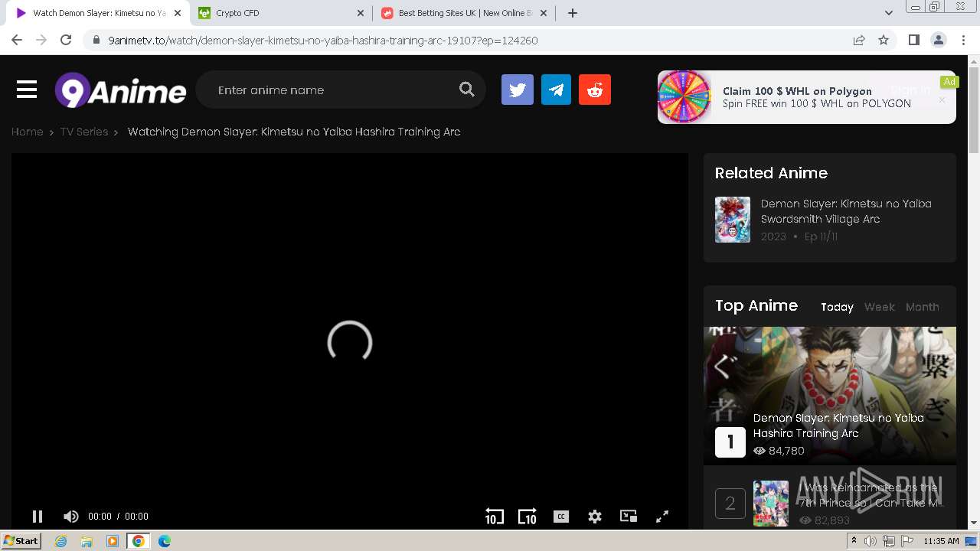This screenshot has width=980, height=551.
Task: Open the 9Anime Reddit page
Action: click(595, 90)
